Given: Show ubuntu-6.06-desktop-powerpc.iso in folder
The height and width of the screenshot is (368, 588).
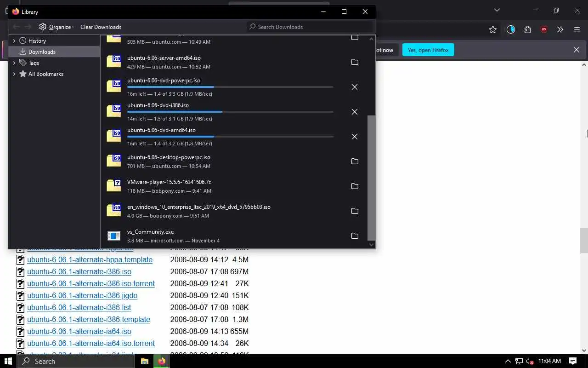Looking at the screenshot, I should point(355,161).
